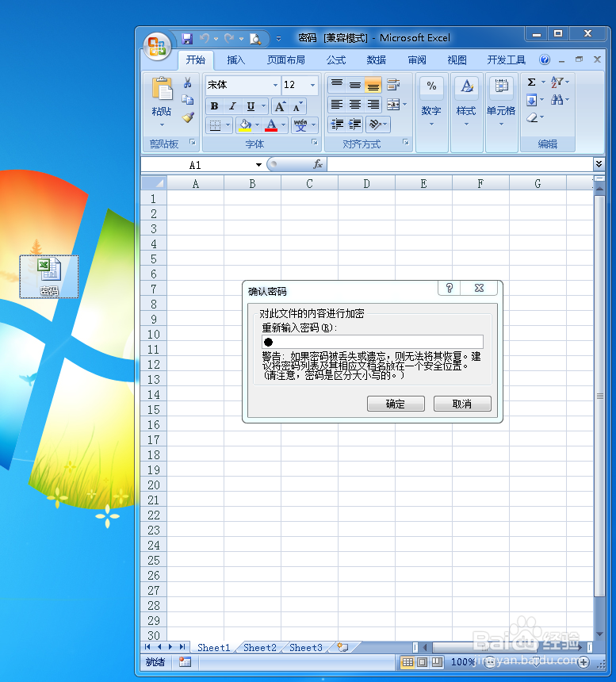Screen dimensions: 616x682
Task: Switch to the 插入 ribbon tab
Action: pos(236,60)
